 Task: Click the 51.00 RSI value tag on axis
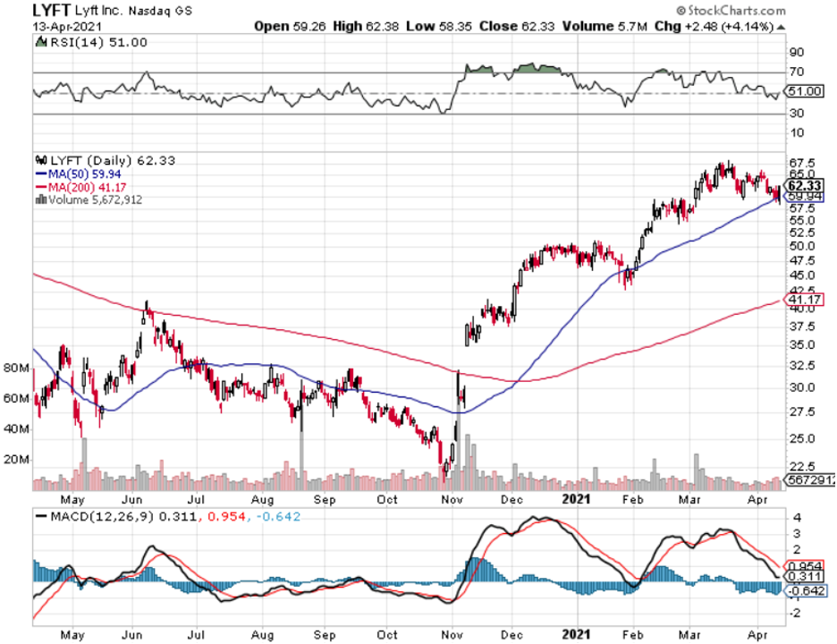(x=805, y=91)
